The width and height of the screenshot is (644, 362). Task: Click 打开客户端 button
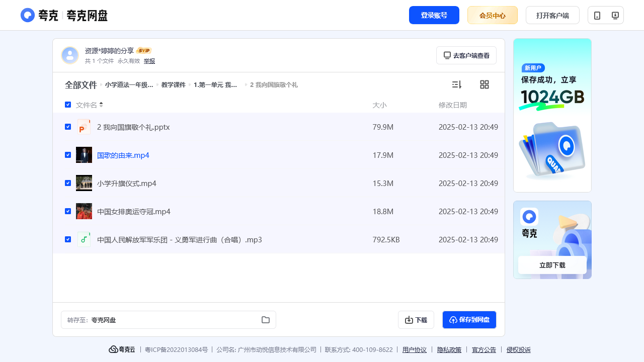point(552,15)
